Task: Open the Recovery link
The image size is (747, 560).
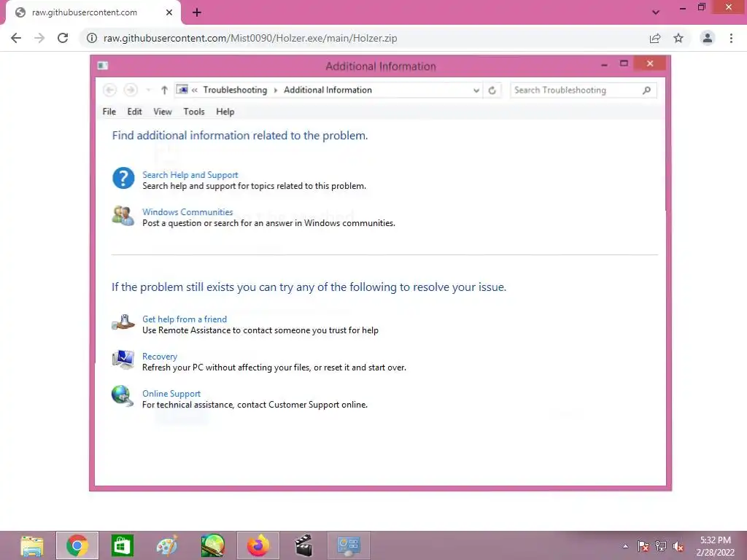Action: 160,356
